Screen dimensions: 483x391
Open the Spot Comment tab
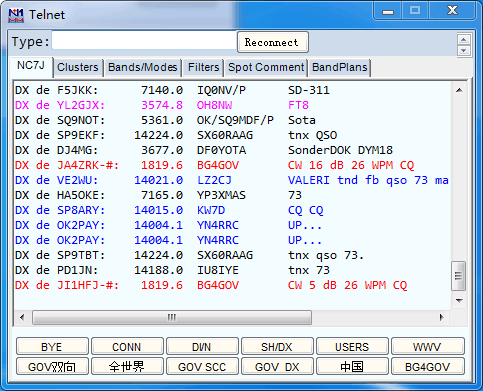click(x=266, y=67)
